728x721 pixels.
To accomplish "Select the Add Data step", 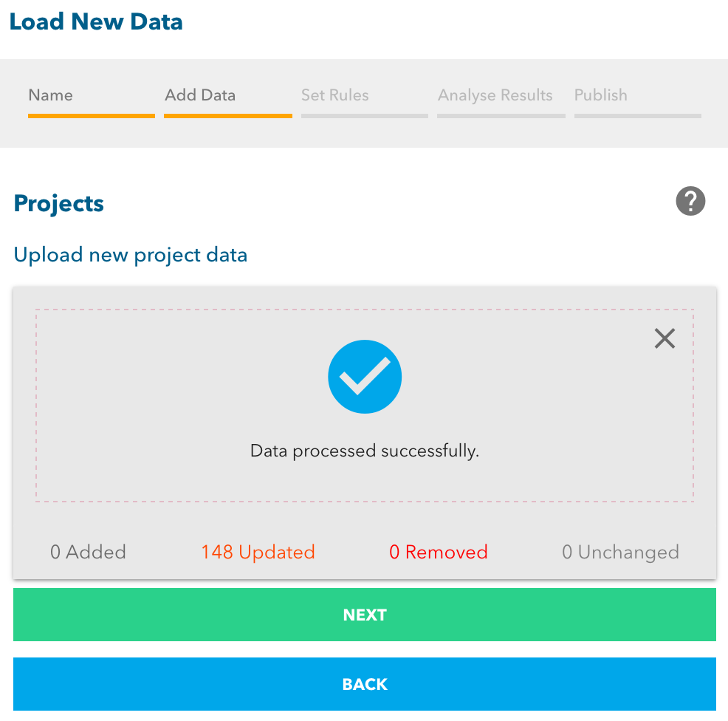I will coord(200,95).
